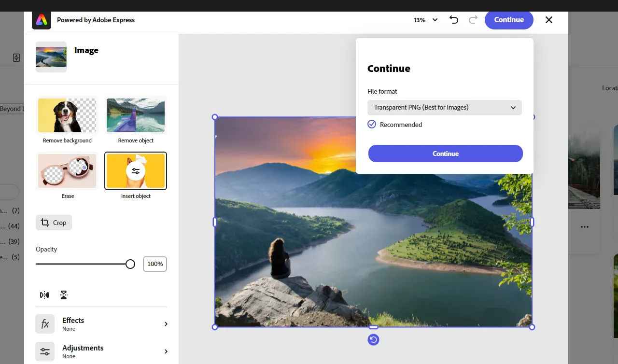Click the three-dots menu in background page
This screenshot has height=364, width=618.
click(585, 227)
